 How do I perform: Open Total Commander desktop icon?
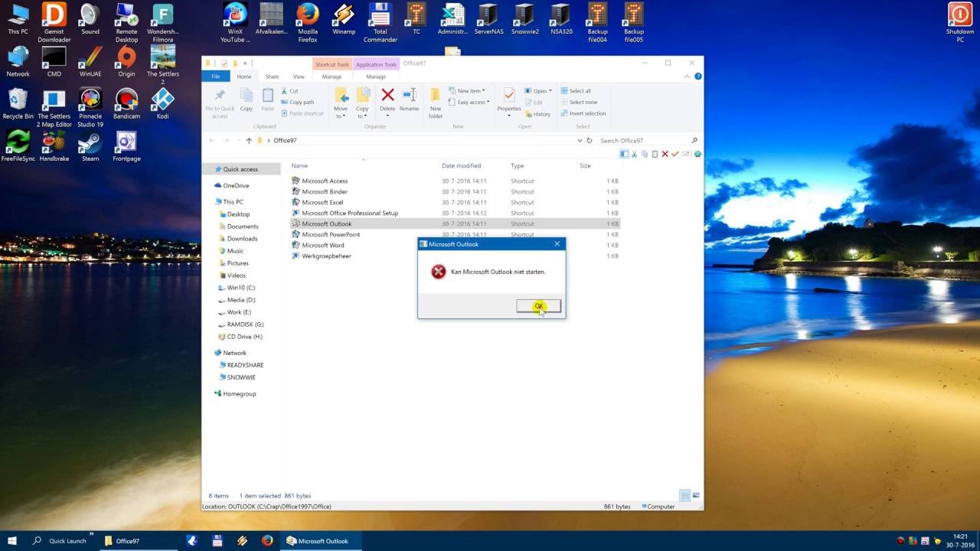point(381,23)
